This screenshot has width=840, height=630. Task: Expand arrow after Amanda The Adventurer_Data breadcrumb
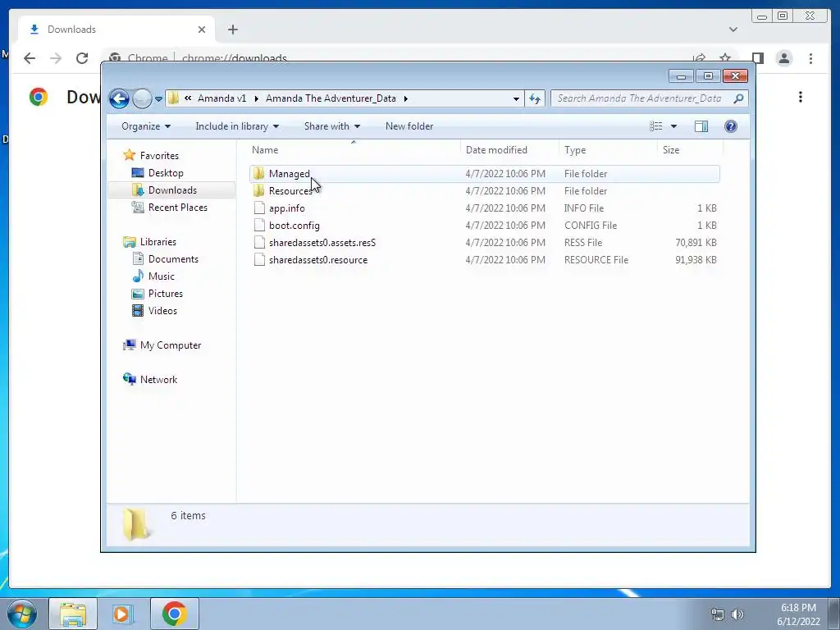tap(405, 98)
